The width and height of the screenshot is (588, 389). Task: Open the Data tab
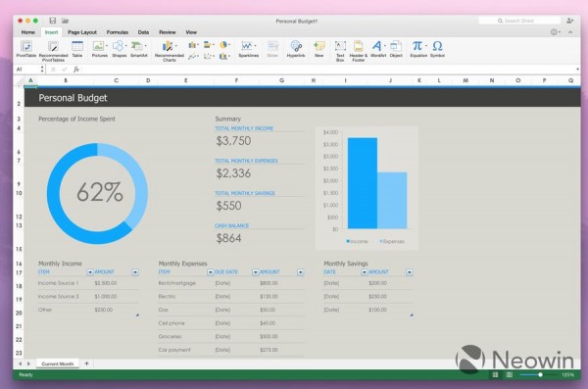click(x=143, y=32)
